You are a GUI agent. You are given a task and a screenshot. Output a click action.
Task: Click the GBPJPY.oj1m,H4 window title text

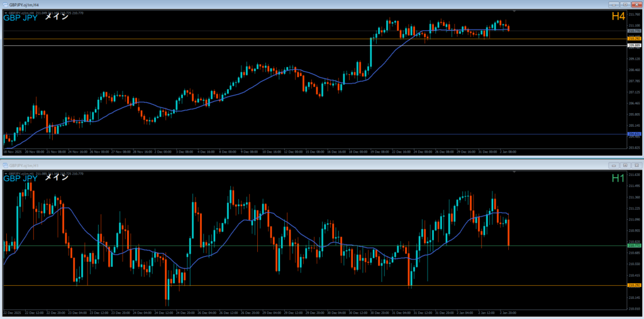click(x=25, y=4)
